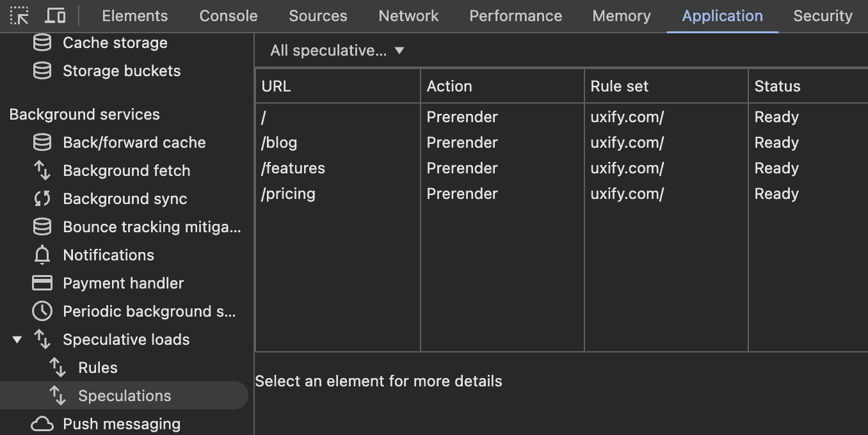The height and width of the screenshot is (435, 868).
Task: Select the Rules item under Speculative loads
Action: coord(97,367)
